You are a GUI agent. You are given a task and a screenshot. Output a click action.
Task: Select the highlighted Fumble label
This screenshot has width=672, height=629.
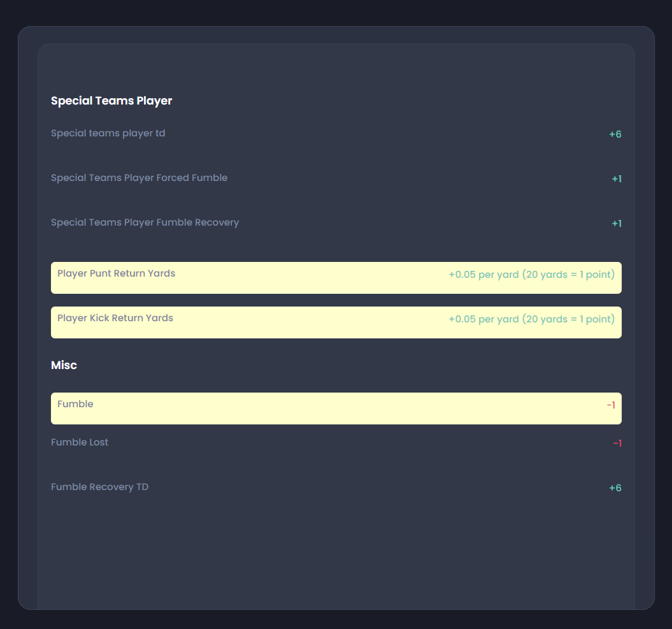point(75,404)
